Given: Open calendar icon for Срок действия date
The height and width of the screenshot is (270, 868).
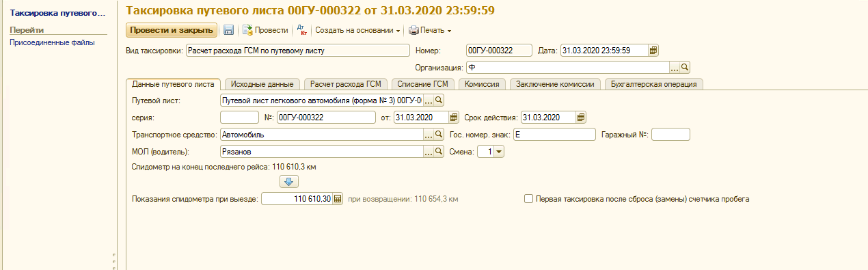Looking at the screenshot, I should pos(581,117).
